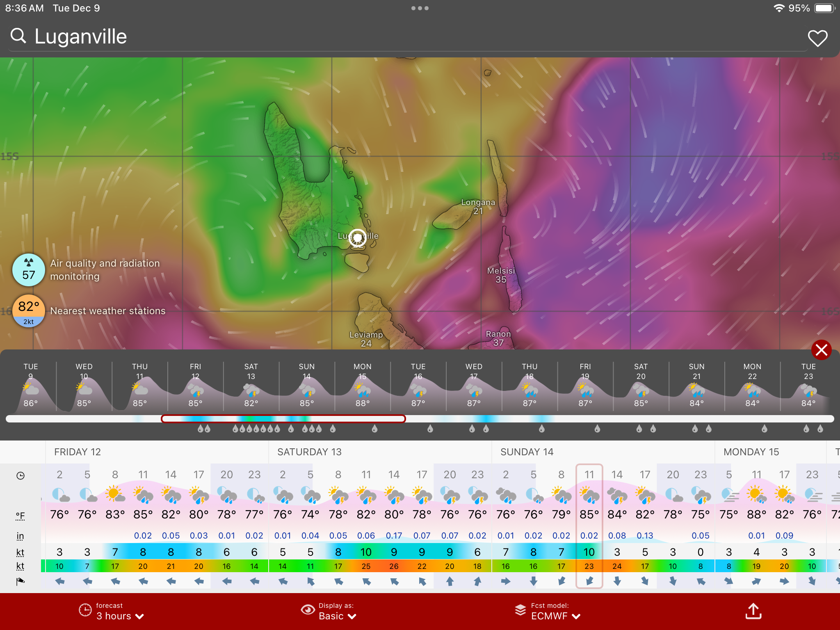
Task: Open nearest weather stations badge
Action: pos(28,311)
